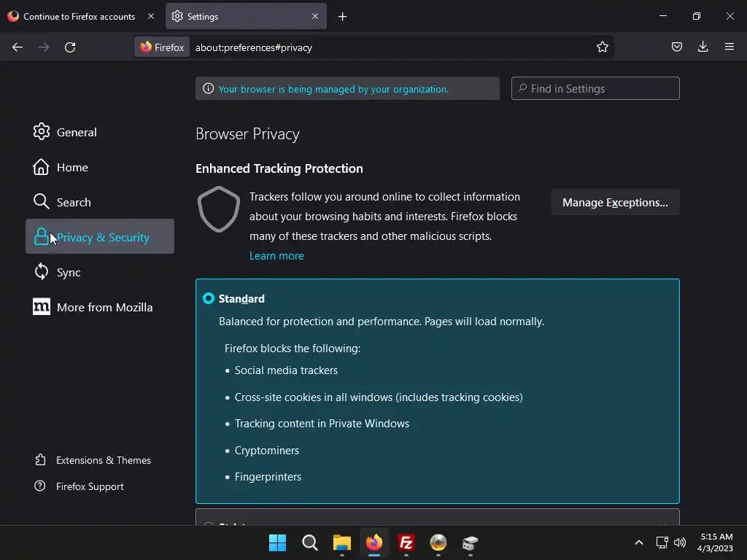Click Tracking content in Private Windows text
The width and height of the screenshot is (747, 560).
(322, 424)
